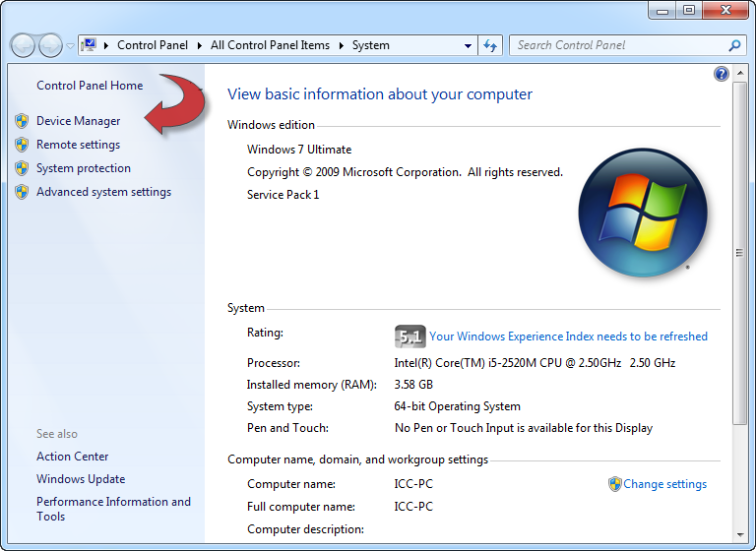Expand the address bar history dropdown
The image size is (756, 551).
coord(469,45)
